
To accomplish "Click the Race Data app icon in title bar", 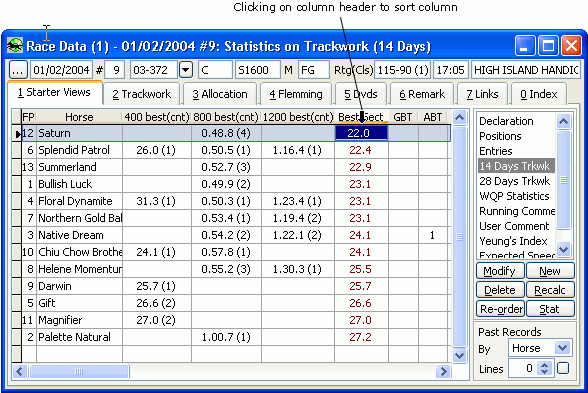I will (x=15, y=46).
